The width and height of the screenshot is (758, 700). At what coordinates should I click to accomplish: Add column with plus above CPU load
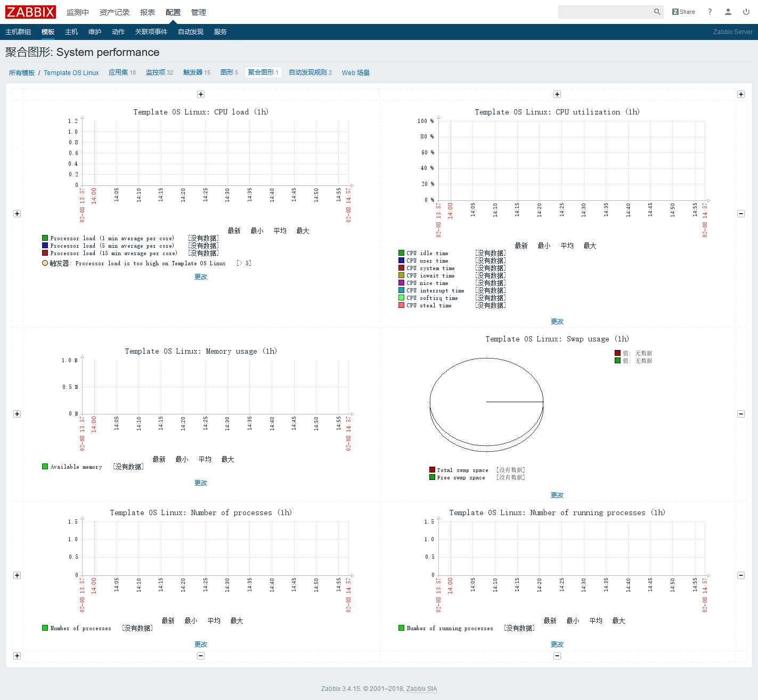[201, 94]
